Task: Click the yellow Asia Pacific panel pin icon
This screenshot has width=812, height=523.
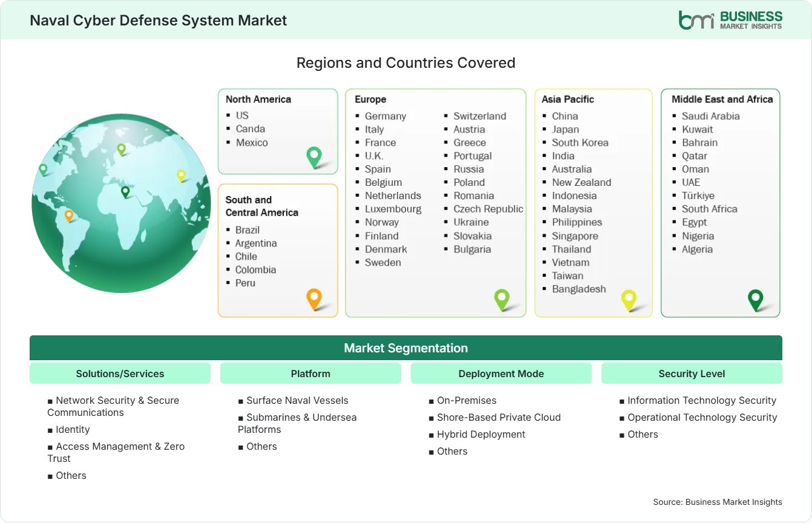Action: point(629,300)
